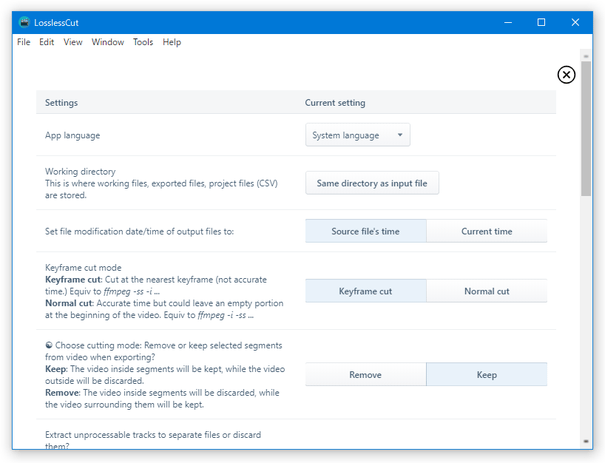Close the settings panel with the circled X
Viewport: 605px width, 463px height.
(x=566, y=74)
